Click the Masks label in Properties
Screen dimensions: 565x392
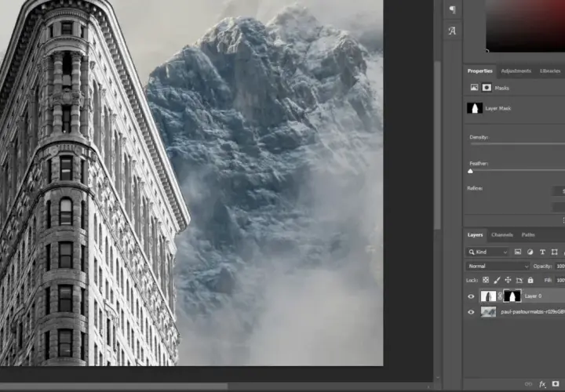(501, 88)
